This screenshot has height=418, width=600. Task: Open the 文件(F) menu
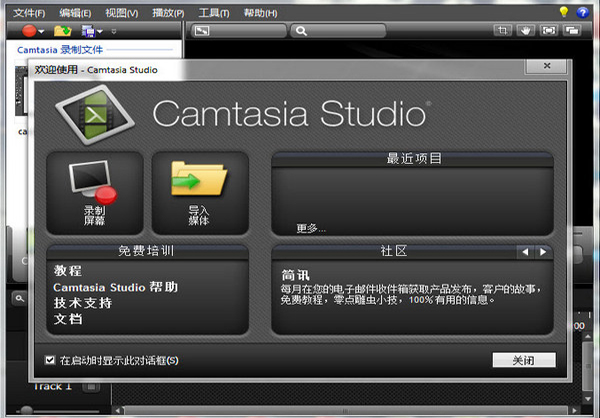coord(29,13)
